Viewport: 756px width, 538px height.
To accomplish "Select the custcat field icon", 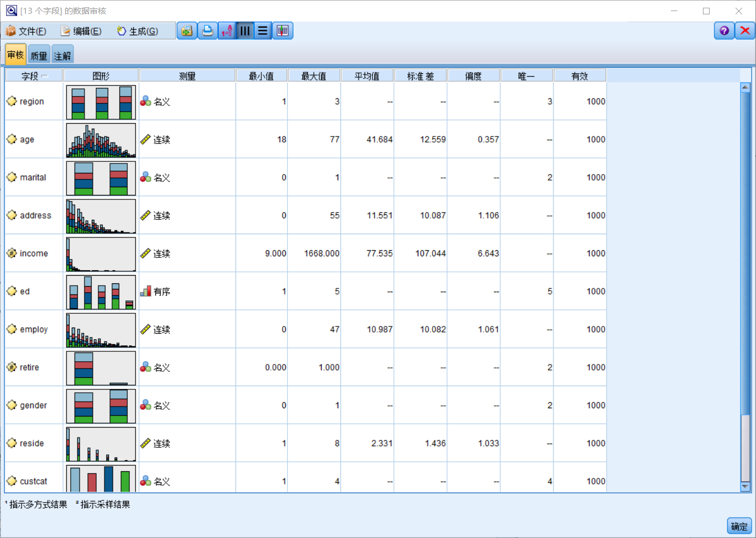I will [x=12, y=481].
